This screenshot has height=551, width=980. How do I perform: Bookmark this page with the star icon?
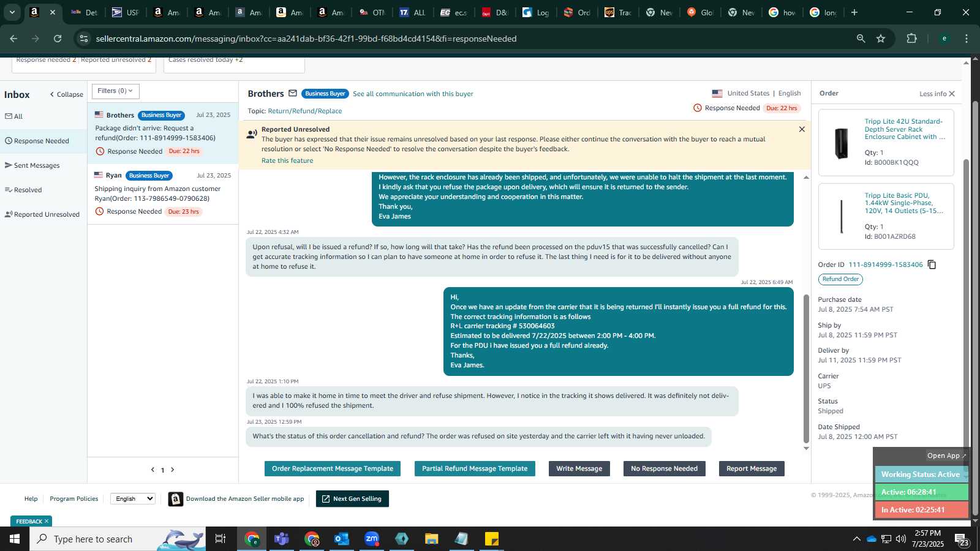point(881,39)
